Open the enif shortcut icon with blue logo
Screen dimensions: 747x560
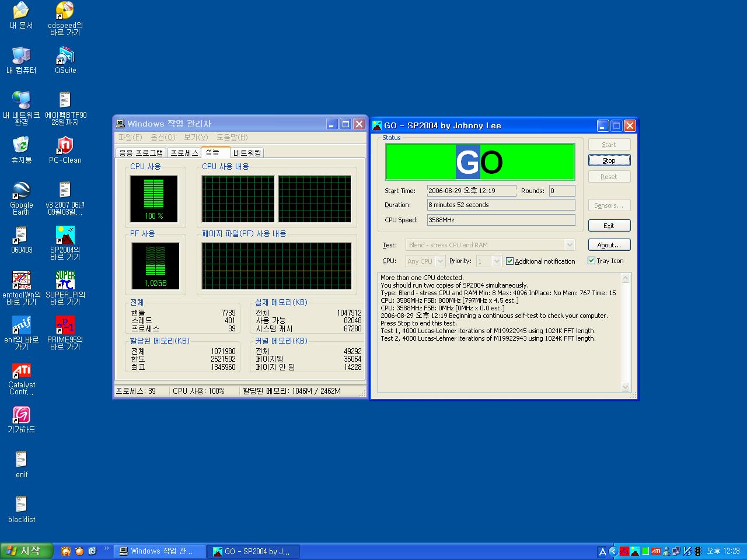(21, 333)
